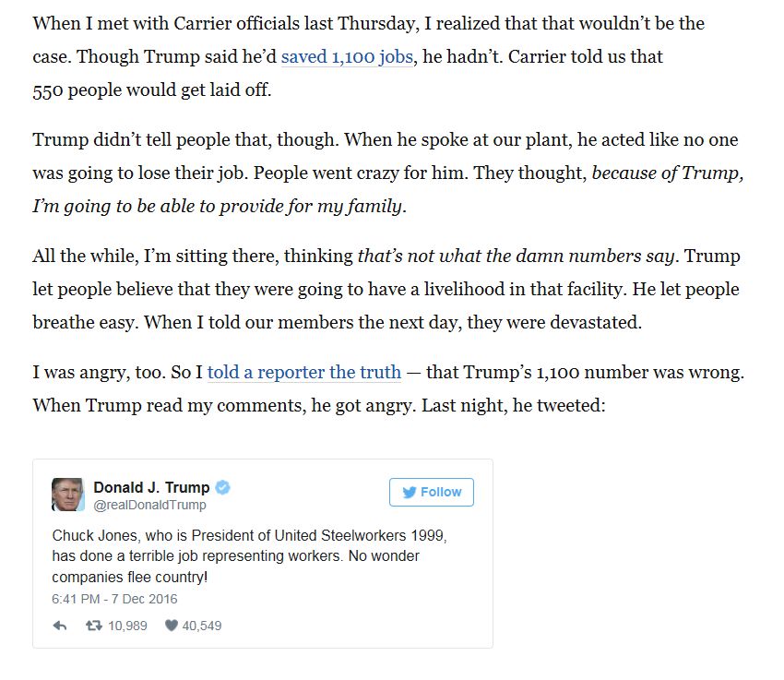Click italic phrase "that's not what the damn numbers say"
784x680 pixels.
516,256
